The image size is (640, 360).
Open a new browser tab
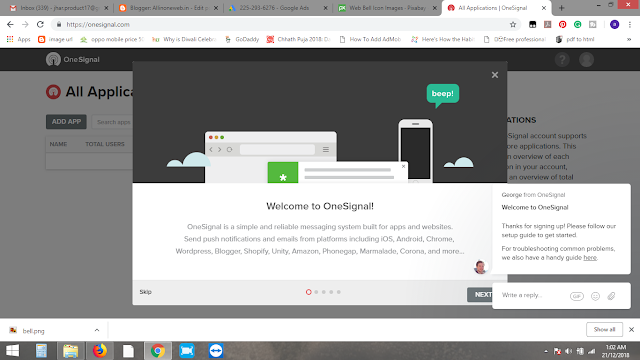click(x=562, y=8)
